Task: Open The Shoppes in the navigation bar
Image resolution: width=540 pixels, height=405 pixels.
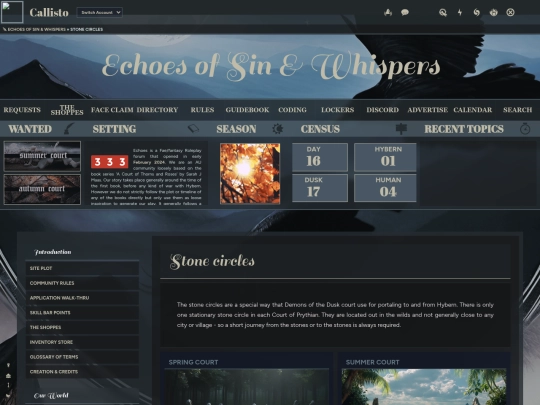Action: (x=67, y=110)
